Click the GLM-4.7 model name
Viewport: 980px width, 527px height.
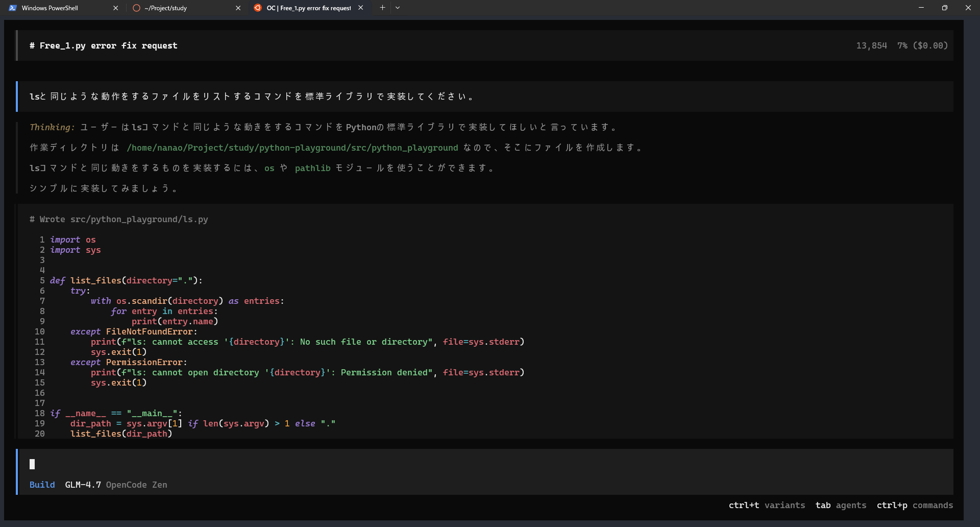click(83, 485)
